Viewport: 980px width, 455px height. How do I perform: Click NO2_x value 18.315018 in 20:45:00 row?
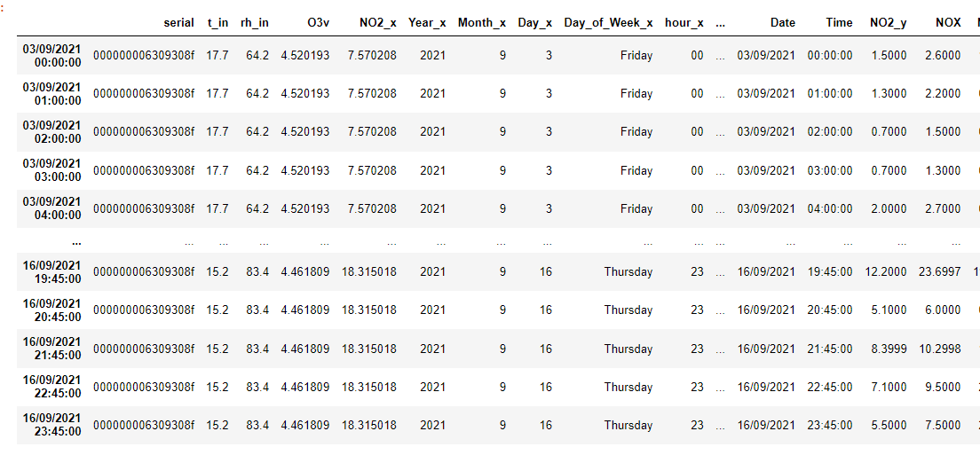pyautogui.click(x=368, y=310)
